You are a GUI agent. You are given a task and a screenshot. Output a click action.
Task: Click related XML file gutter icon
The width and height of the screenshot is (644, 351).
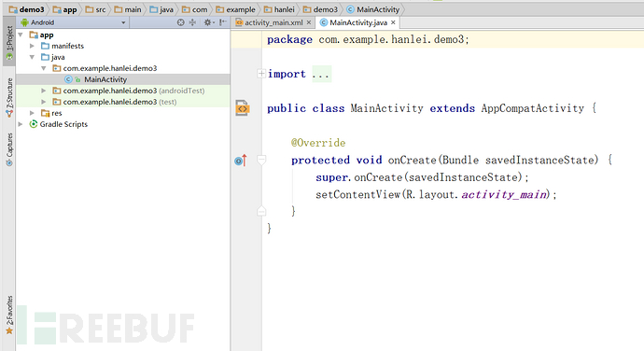pos(242,108)
